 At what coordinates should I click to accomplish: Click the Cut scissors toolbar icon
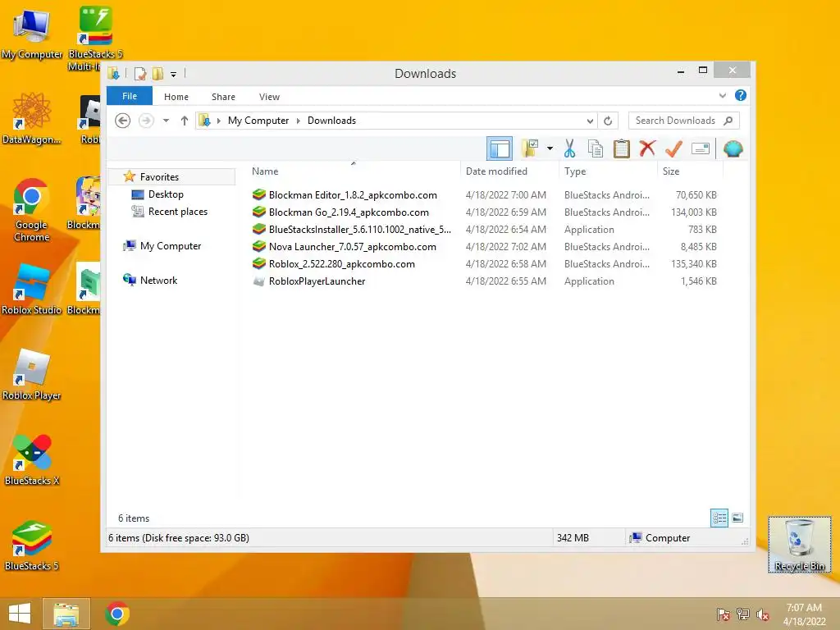tap(569, 148)
